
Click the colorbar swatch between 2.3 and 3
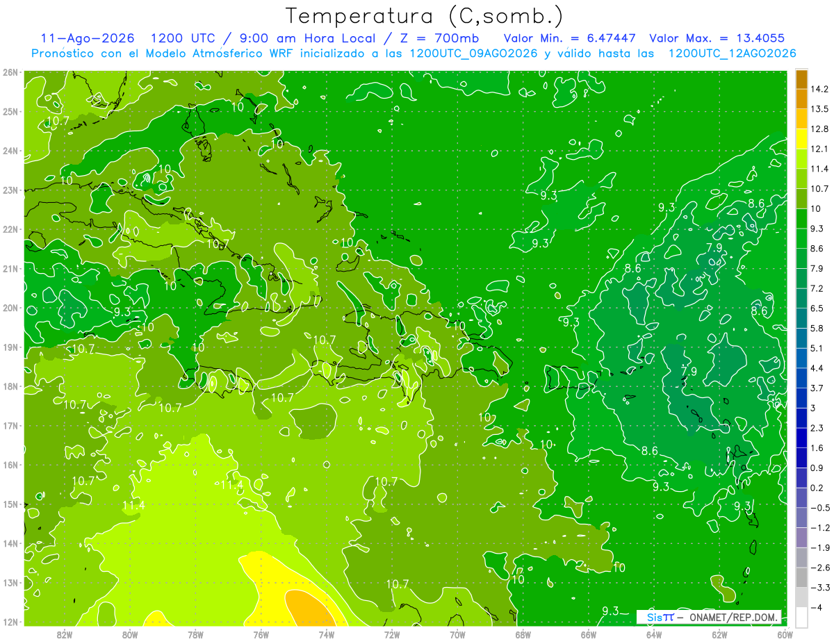pos(801,418)
